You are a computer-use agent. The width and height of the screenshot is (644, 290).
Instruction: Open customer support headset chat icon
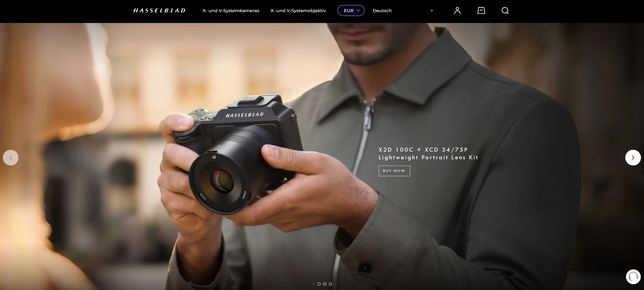(633, 277)
